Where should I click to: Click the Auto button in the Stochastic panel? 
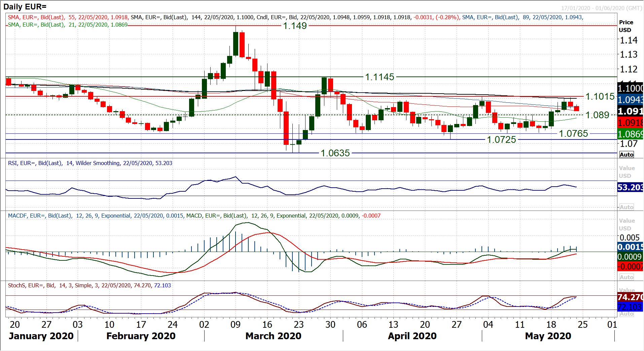click(627, 314)
